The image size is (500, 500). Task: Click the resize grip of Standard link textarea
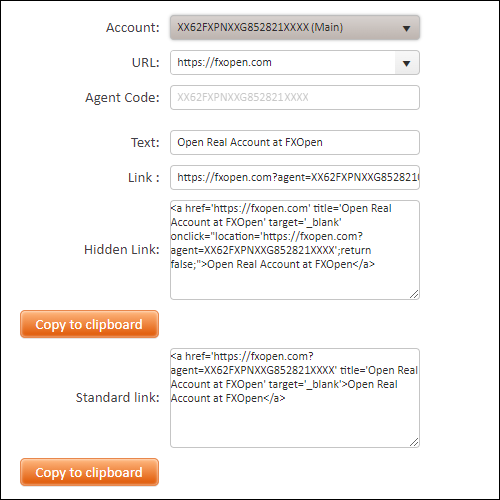pyautogui.click(x=414, y=442)
